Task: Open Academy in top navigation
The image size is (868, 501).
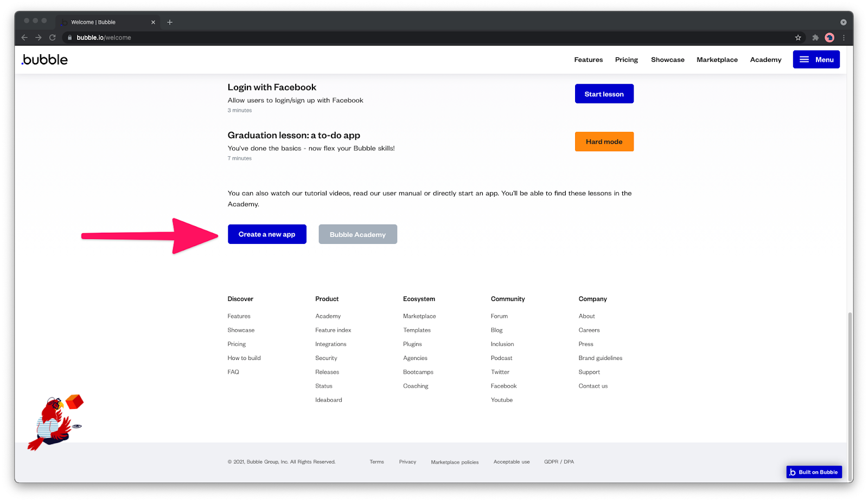Action: (x=766, y=60)
